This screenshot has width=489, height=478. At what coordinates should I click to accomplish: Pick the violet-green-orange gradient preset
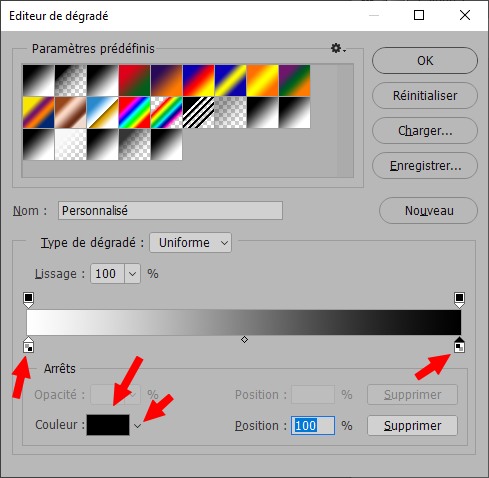coord(295,81)
